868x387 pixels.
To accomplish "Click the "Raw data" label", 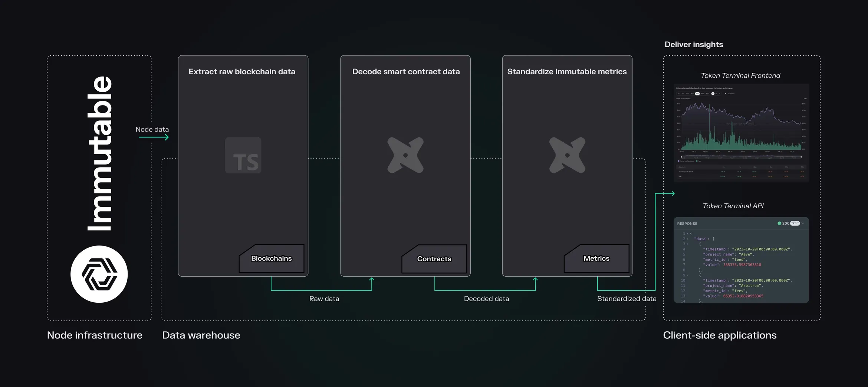I will [x=324, y=299].
